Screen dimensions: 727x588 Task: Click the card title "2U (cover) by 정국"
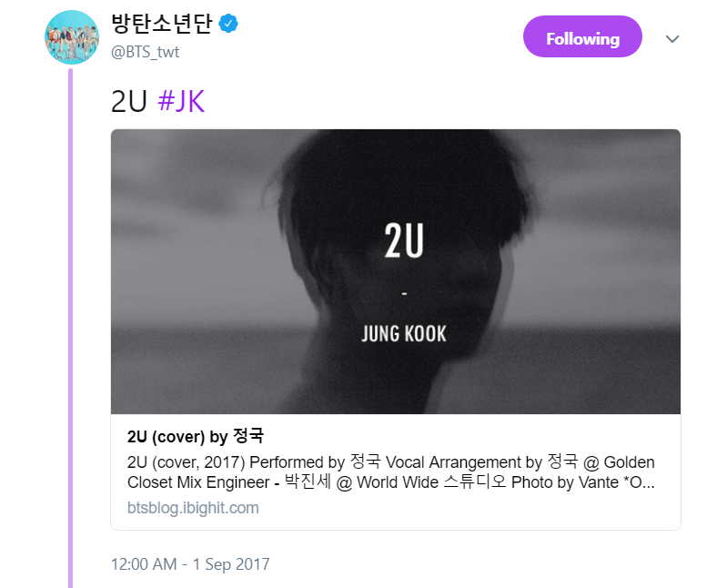196,436
